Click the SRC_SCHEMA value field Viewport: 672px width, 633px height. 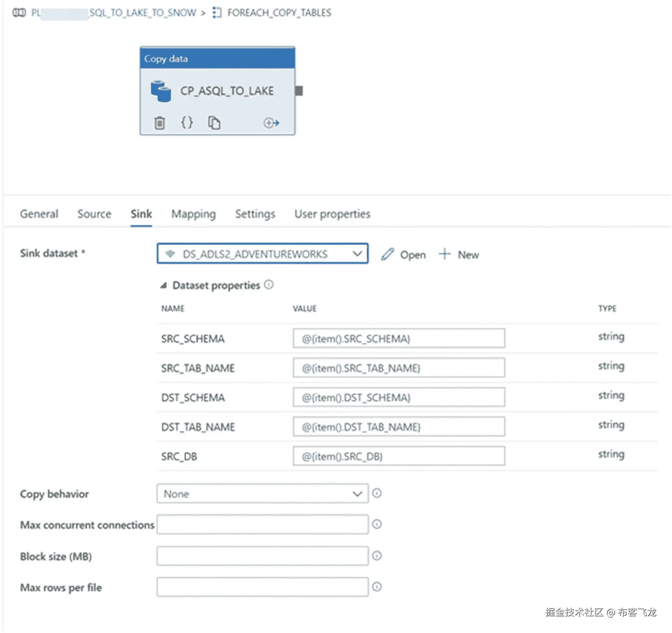[399, 338]
